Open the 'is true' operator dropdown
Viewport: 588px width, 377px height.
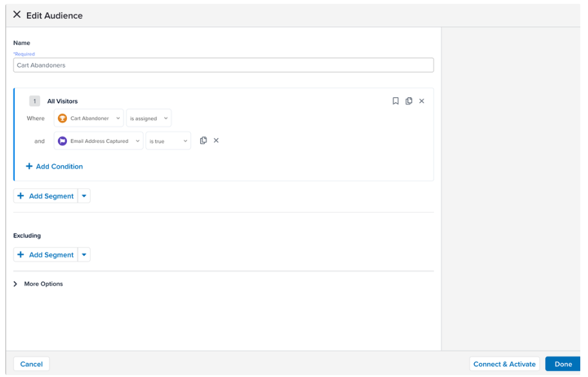(169, 141)
